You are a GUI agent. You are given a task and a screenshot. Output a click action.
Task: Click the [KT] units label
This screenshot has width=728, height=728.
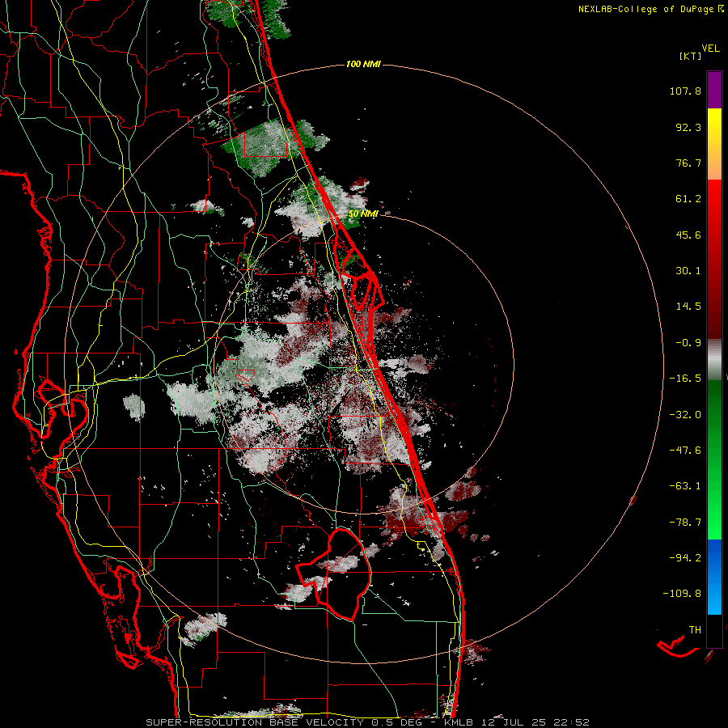[691, 56]
